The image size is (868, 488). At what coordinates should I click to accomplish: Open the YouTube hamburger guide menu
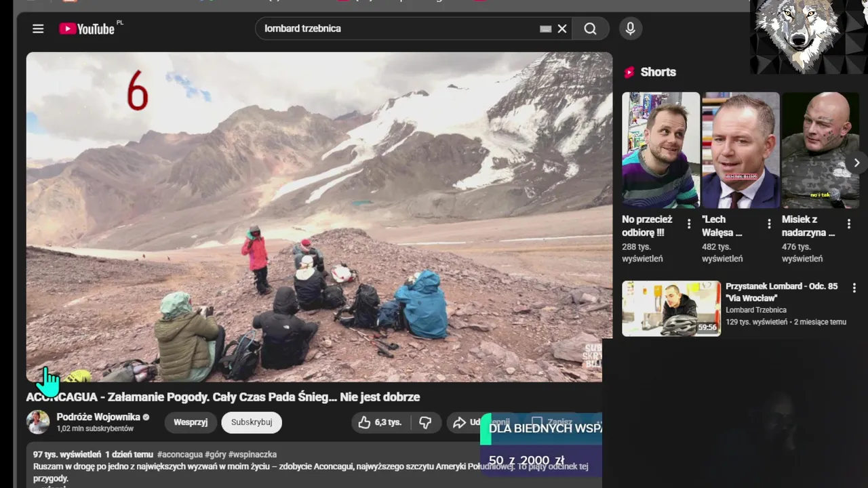38,28
